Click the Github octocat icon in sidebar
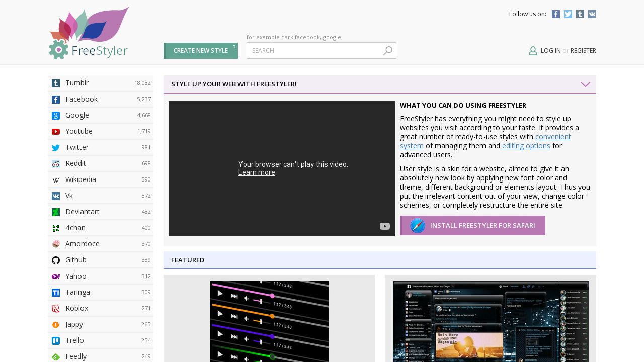This screenshot has width=644, height=362. pyautogui.click(x=56, y=260)
